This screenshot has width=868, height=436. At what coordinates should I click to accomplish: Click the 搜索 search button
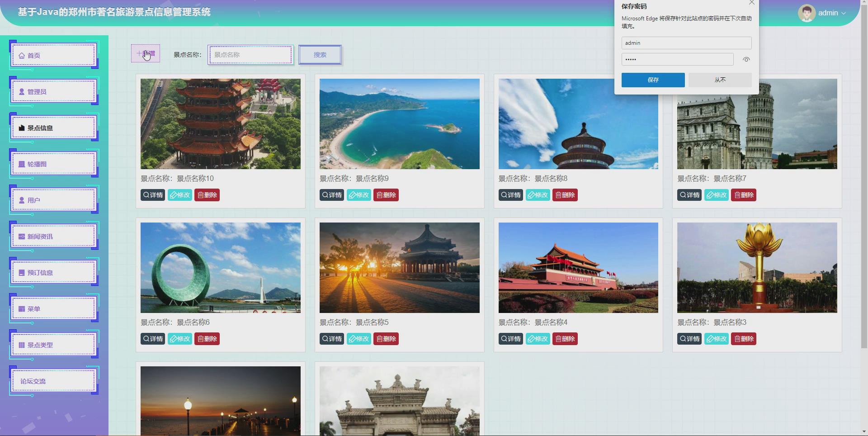319,54
